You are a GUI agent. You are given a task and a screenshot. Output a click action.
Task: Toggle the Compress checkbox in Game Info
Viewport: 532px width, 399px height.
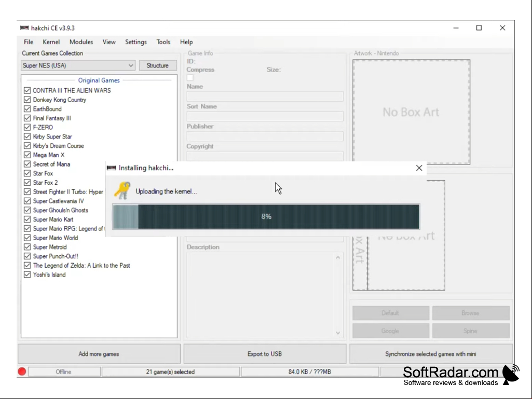click(x=190, y=78)
